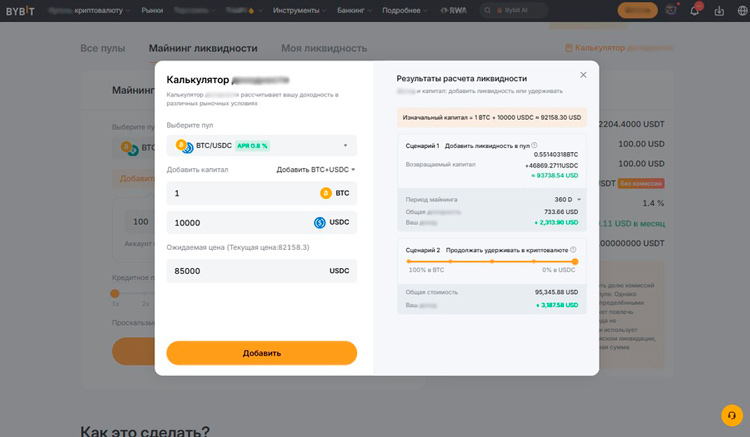Screen dimensions: 750x437
Task: Open the support headset chat button
Action: click(732, 415)
